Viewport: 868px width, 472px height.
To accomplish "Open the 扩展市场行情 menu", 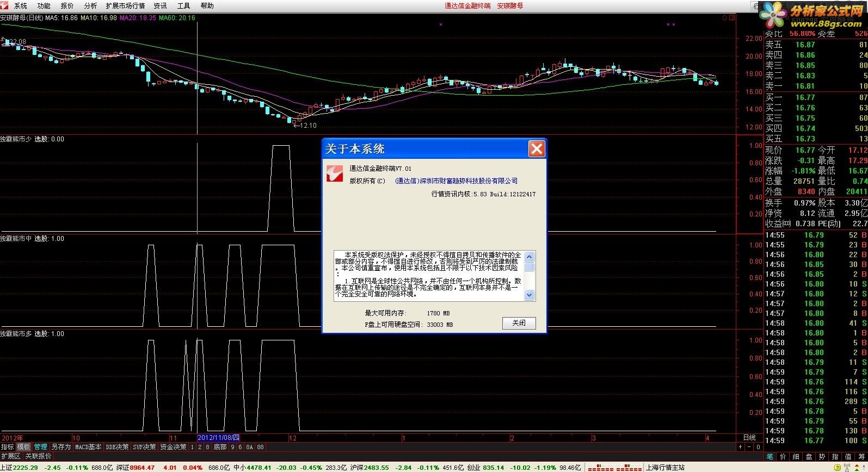I will [126, 6].
